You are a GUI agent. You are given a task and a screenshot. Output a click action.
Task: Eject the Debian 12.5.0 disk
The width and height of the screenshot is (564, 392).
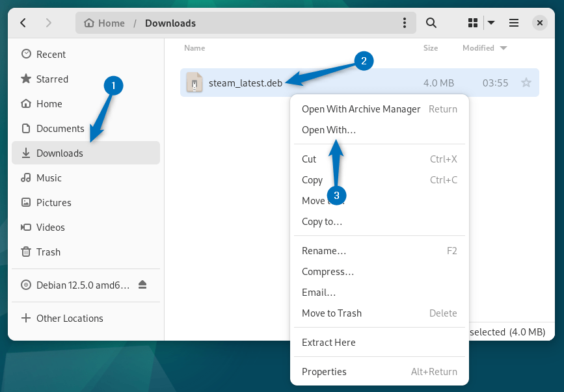(143, 285)
